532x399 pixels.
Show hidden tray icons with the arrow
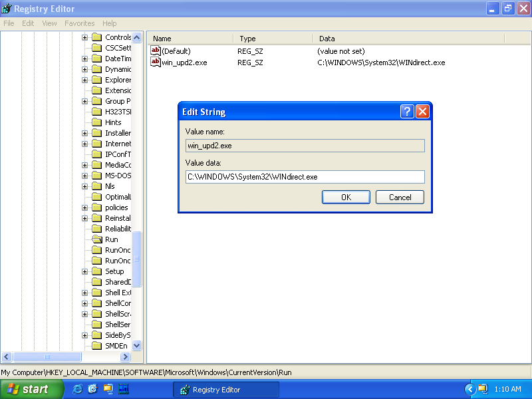(470, 389)
